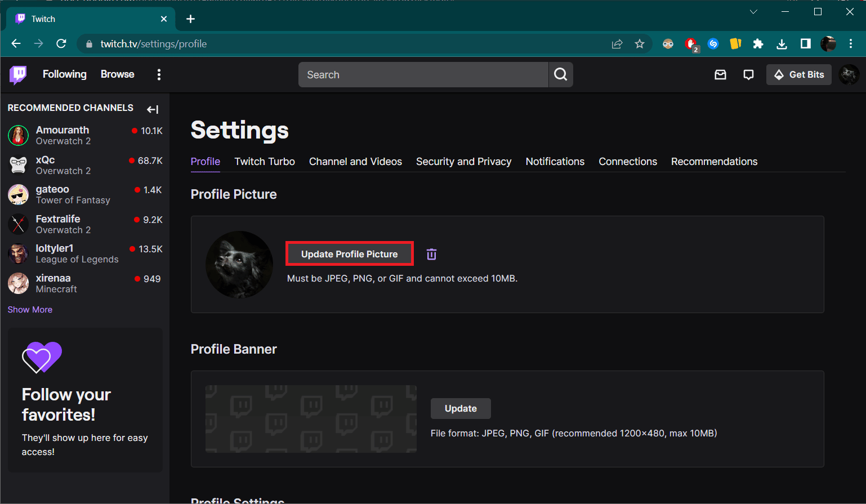The image size is (866, 504).
Task: Switch to the Twitch Turbo tab
Action: (265, 162)
